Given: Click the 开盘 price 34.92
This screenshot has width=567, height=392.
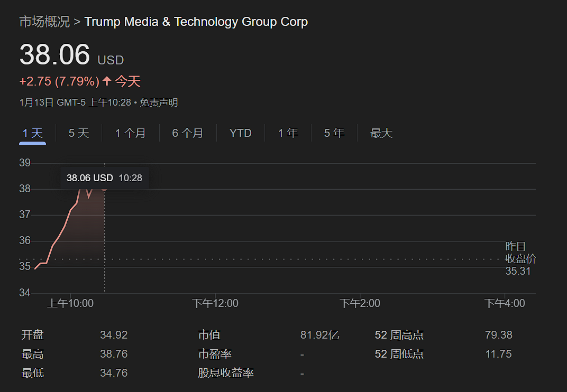Looking at the screenshot, I should (114, 334).
